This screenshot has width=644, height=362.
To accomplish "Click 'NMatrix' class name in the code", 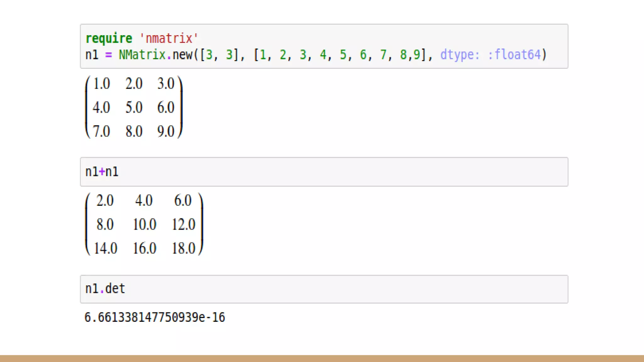I will pos(142,55).
